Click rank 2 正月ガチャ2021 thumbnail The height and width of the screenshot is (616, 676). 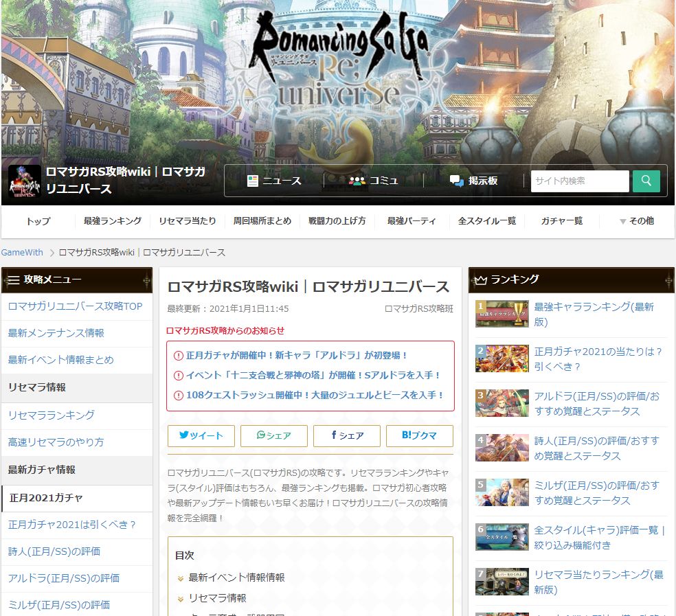coord(502,358)
